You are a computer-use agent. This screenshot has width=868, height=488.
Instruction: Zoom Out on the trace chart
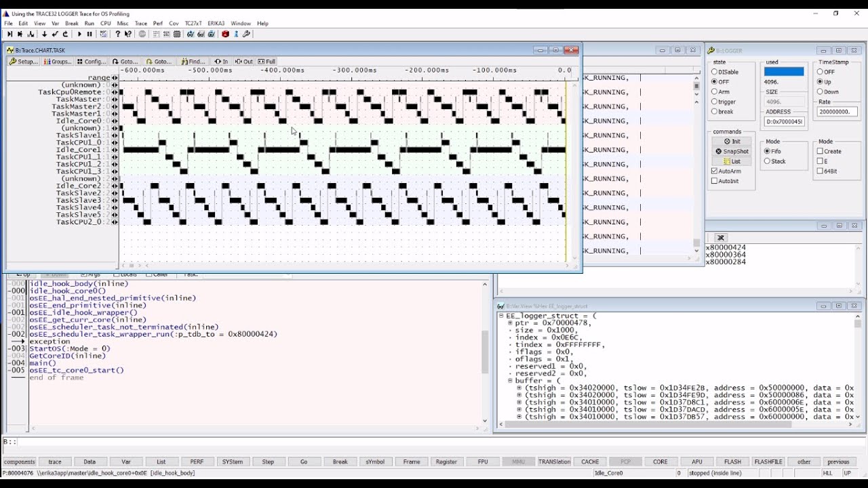click(243, 61)
